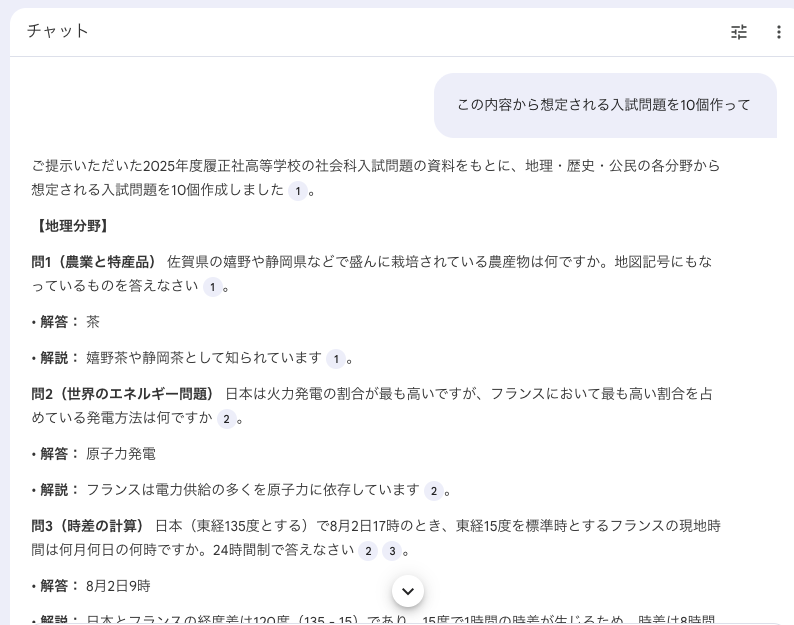Open the chat settings tune icon
The width and height of the screenshot is (794, 625).
(739, 32)
